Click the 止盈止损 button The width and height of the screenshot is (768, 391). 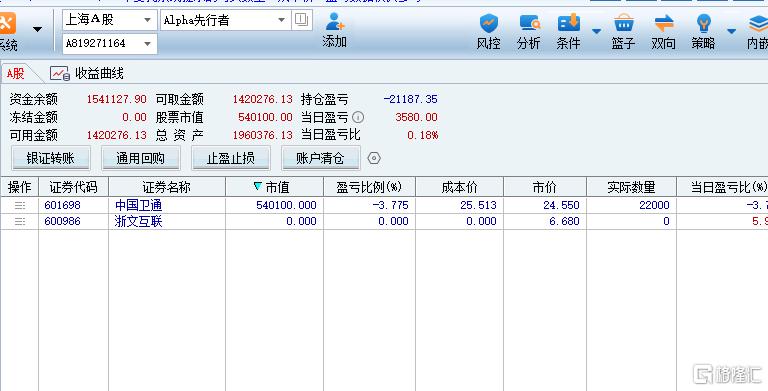[231, 158]
